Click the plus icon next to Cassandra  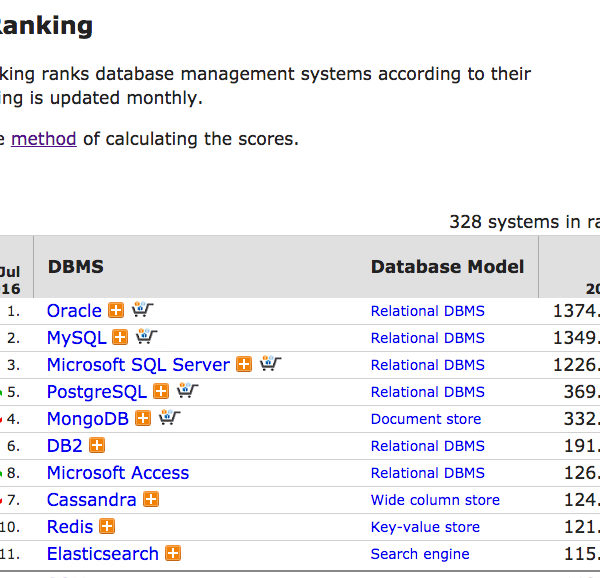click(x=151, y=500)
